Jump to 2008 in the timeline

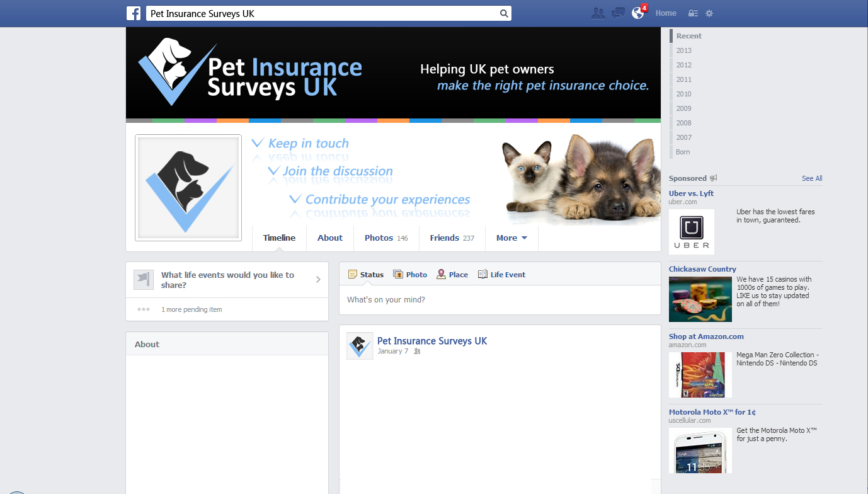(x=684, y=123)
